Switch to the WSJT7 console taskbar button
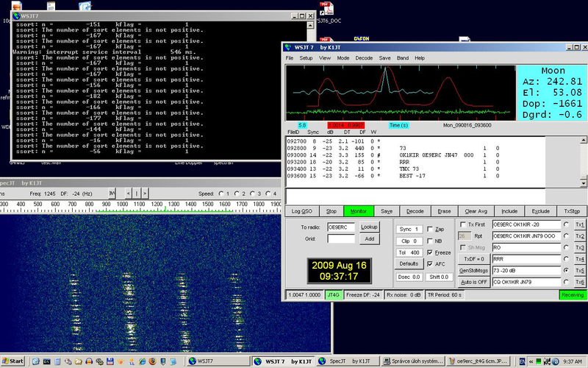Screen dimensions: 588x368 [218, 361]
